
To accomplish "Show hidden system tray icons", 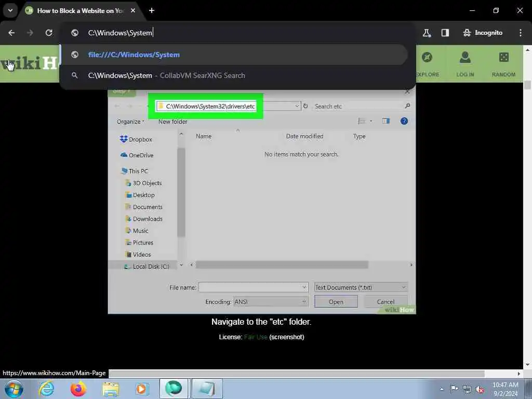I will click(442, 389).
